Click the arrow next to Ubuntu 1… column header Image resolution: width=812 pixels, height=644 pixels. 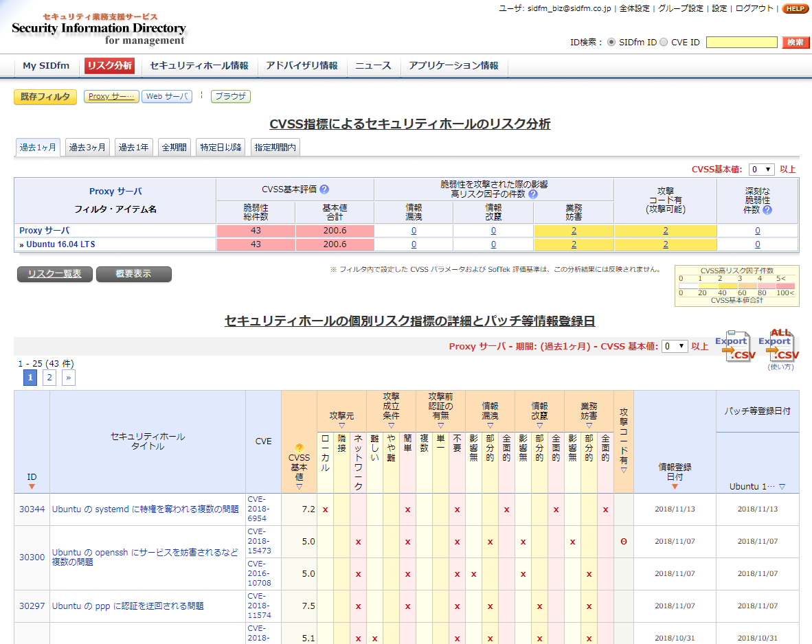coord(782,487)
